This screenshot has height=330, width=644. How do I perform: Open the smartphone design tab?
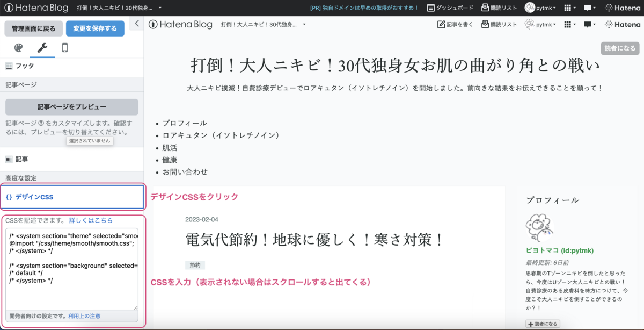click(65, 48)
